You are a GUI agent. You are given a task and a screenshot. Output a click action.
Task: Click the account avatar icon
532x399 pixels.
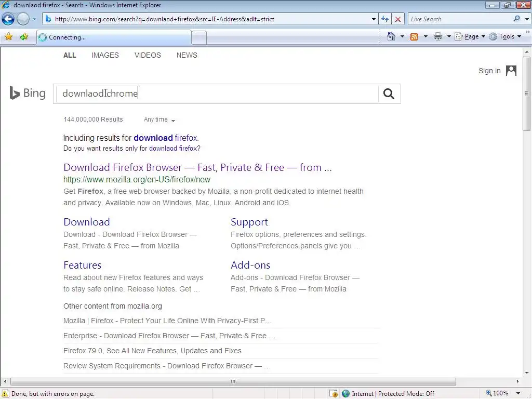coord(511,71)
